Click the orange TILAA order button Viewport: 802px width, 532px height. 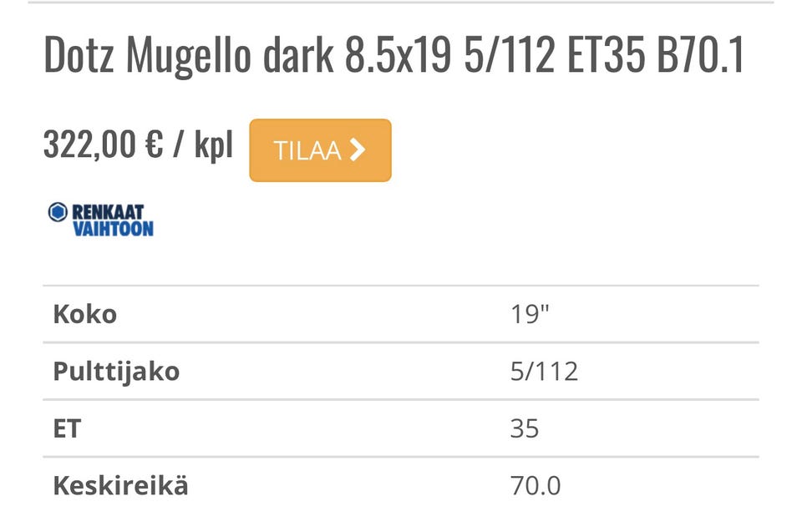point(320,150)
